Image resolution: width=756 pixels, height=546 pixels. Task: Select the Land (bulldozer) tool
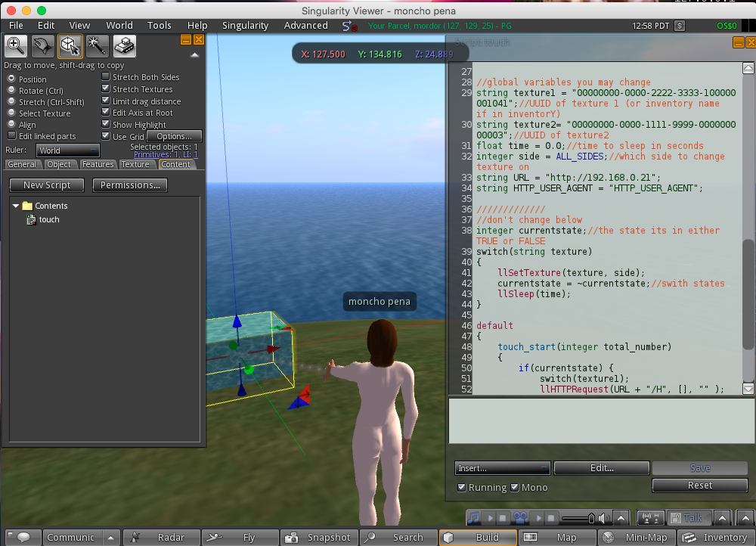[125, 46]
